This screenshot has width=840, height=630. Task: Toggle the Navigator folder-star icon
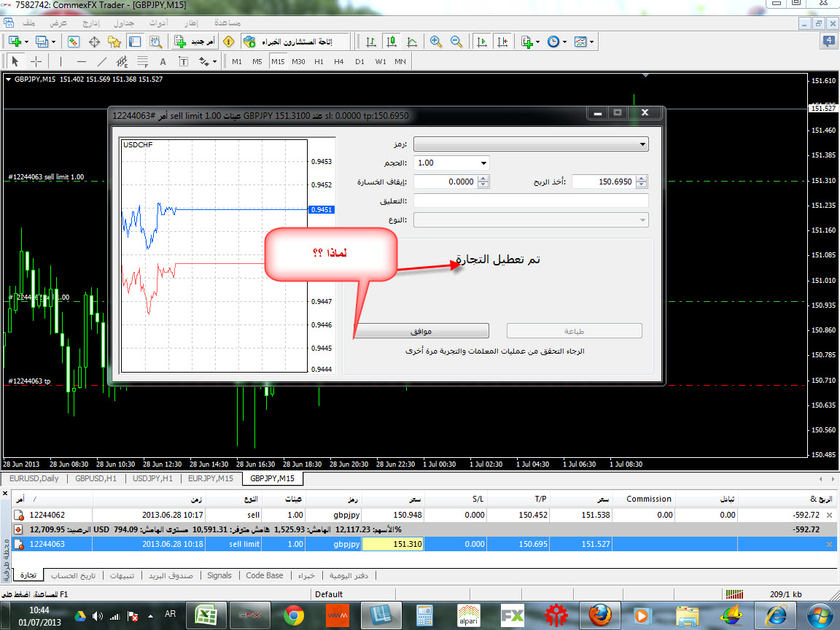click(114, 42)
